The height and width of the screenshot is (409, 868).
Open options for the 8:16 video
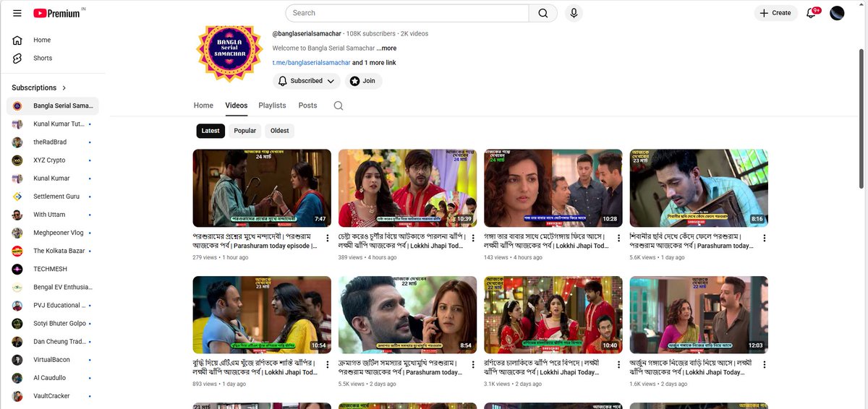tap(765, 238)
